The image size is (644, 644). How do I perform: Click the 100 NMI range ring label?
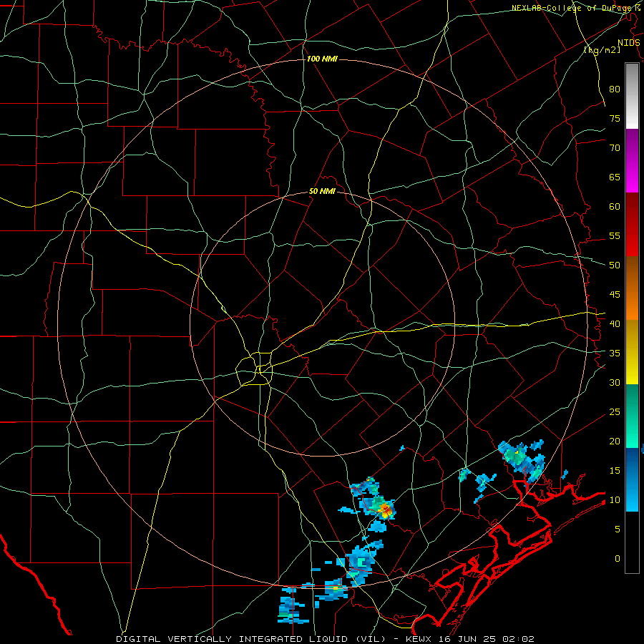(x=322, y=59)
